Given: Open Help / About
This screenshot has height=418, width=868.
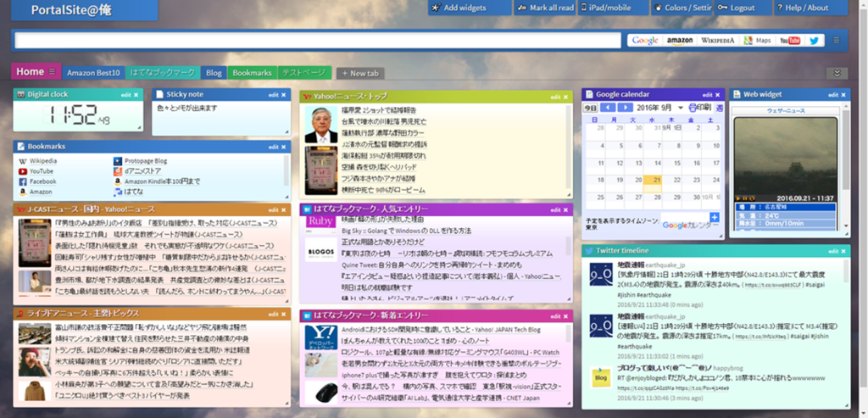Looking at the screenshot, I should [810, 8].
